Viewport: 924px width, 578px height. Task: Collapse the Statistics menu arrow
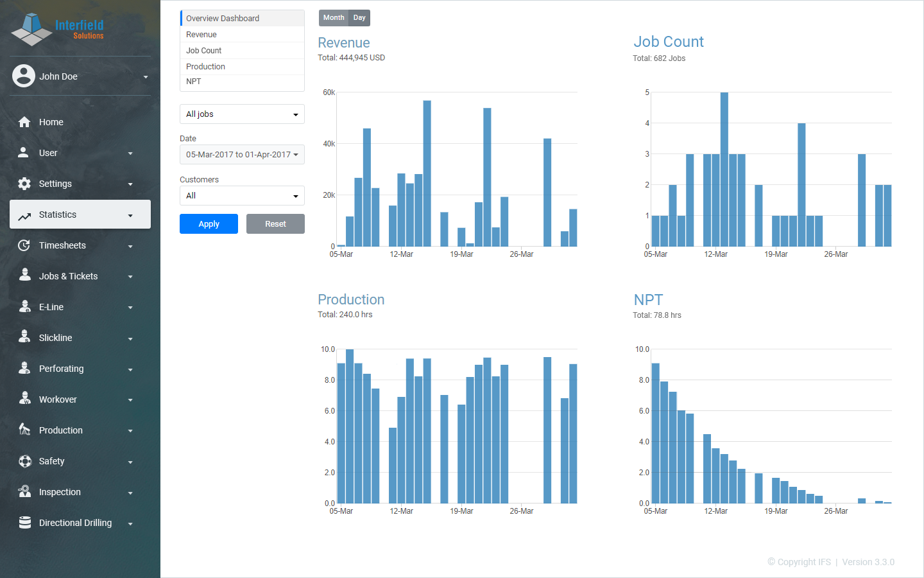pyautogui.click(x=130, y=216)
